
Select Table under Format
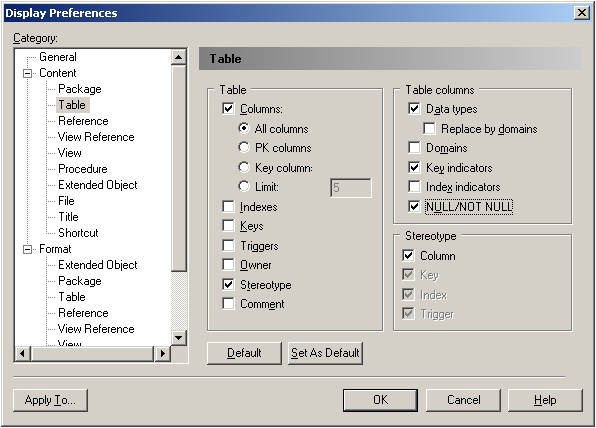click(72, 297)
